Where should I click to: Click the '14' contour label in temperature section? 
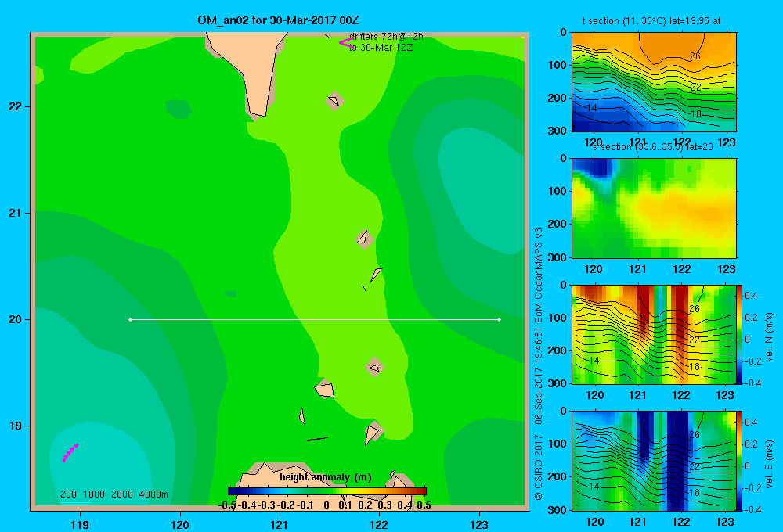592,108
